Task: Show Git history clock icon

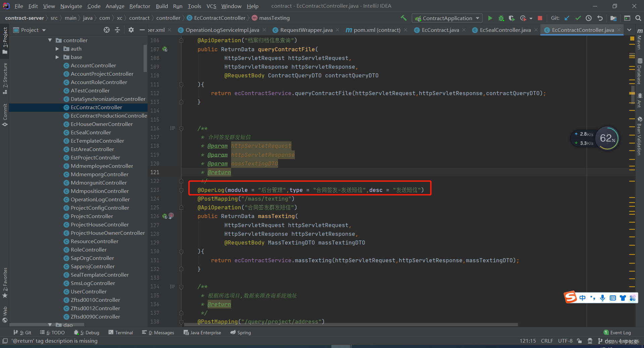Action: tap(589, 18)
